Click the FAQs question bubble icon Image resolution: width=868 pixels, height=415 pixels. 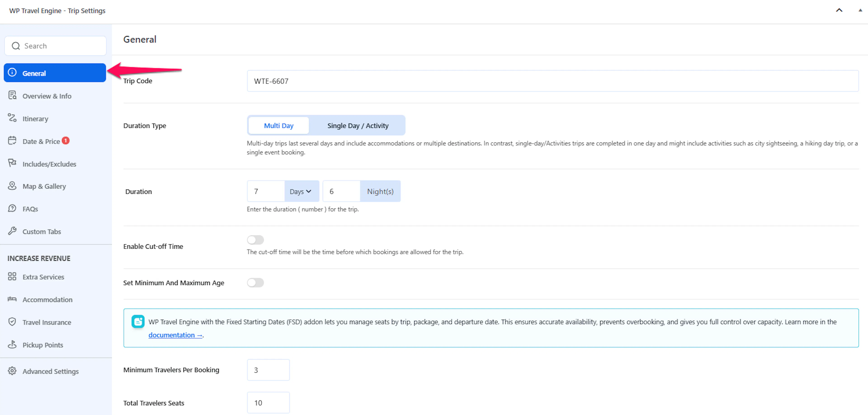[x=12, y=208]
